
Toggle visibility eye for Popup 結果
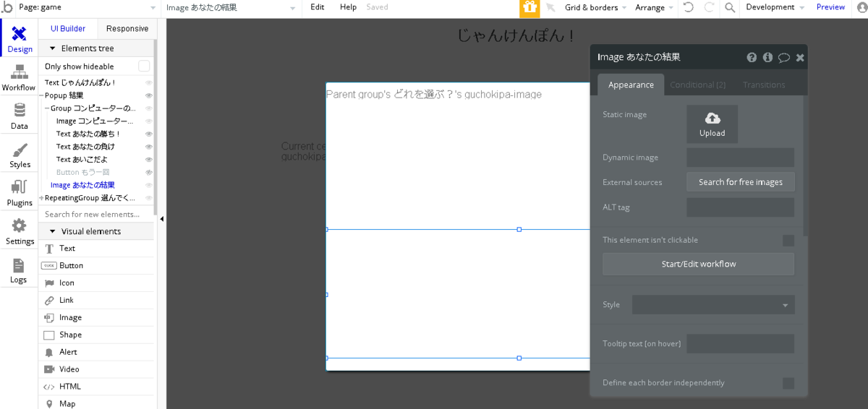(149, 95)
